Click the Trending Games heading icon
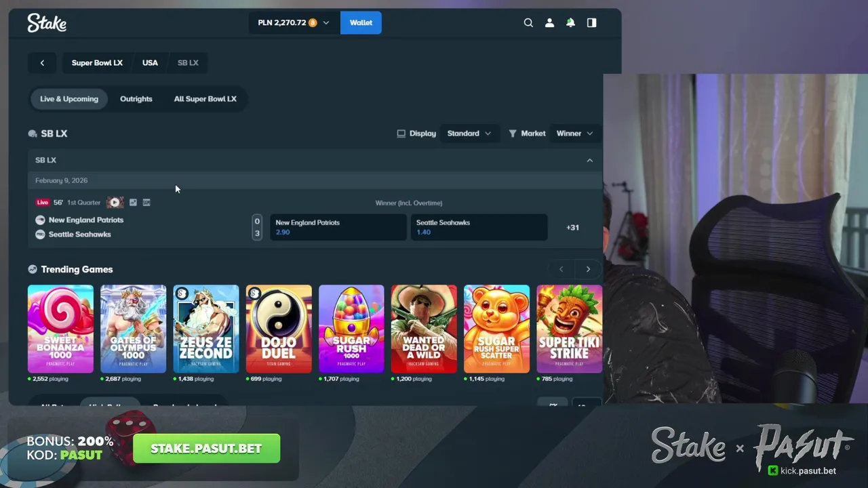 [x=33, y=269]
